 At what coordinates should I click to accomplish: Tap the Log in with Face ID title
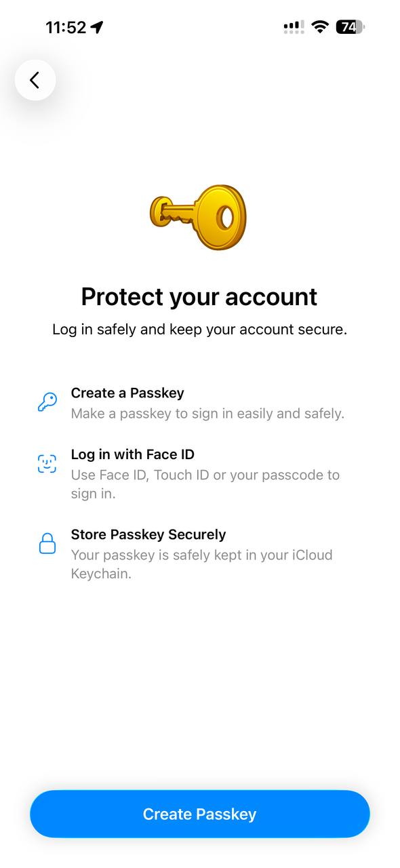click(133, 454)
